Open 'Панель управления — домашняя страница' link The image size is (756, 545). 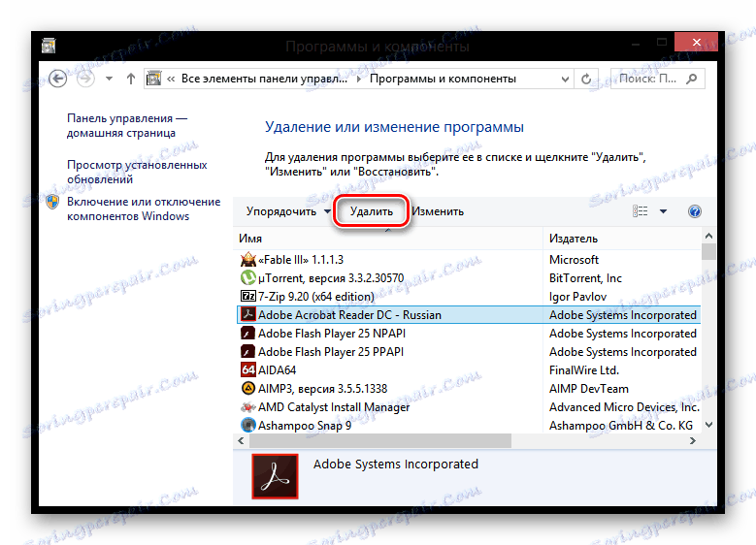(127, 125)
